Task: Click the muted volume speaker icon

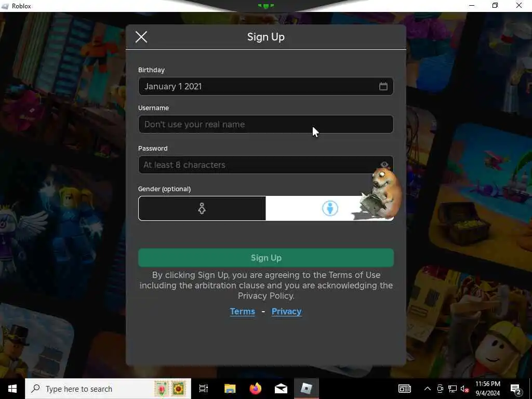Action: pos(464,389)
